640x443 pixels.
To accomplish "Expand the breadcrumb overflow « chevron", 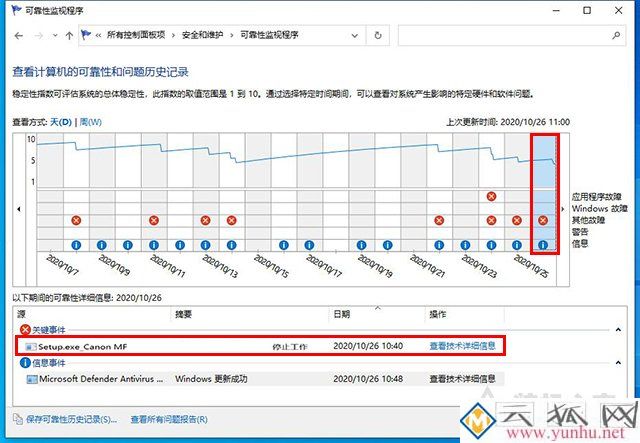I will 98,36.
